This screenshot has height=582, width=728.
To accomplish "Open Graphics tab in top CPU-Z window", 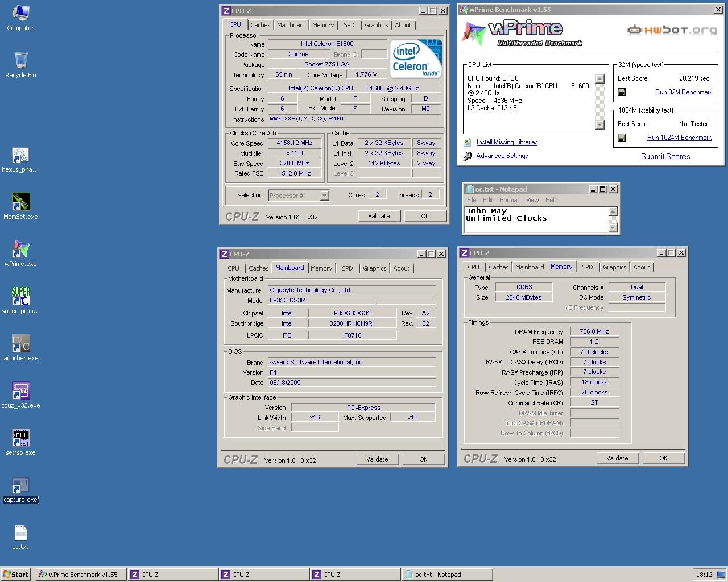I will [377, 25].
